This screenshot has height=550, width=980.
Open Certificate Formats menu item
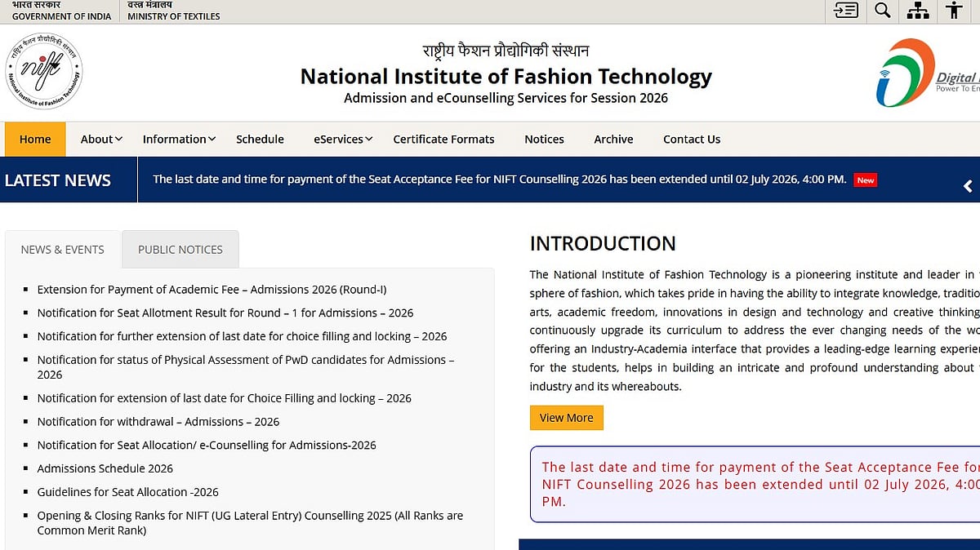443,139
